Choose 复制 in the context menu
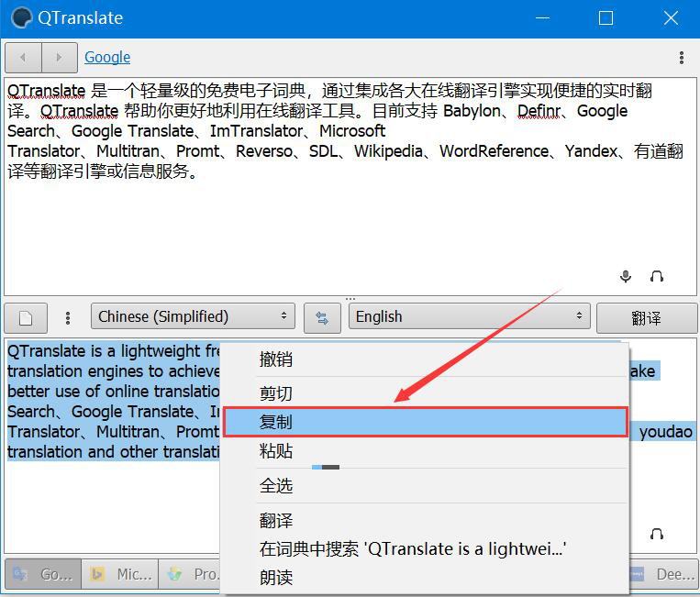700x597 pixels. 426,422
